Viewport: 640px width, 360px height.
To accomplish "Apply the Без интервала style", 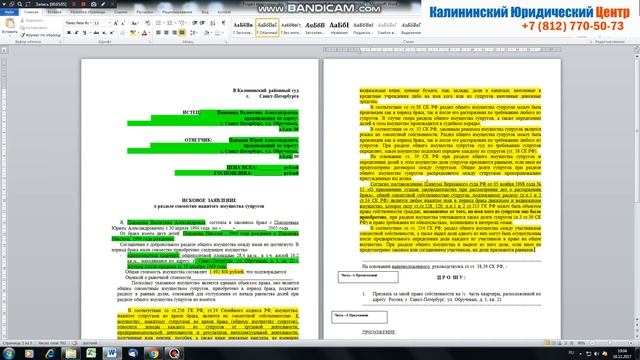I will coord(291,28).
